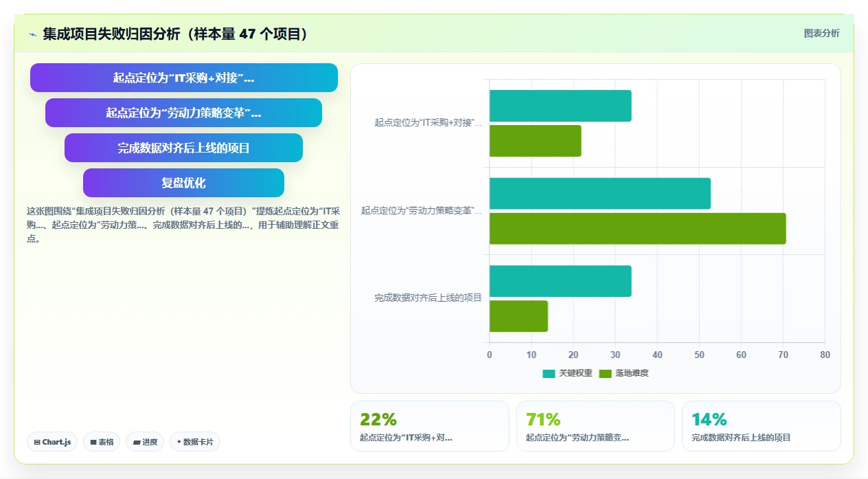
Task: Click teal 关键权重 legend color box
Action: coord(549,374)
